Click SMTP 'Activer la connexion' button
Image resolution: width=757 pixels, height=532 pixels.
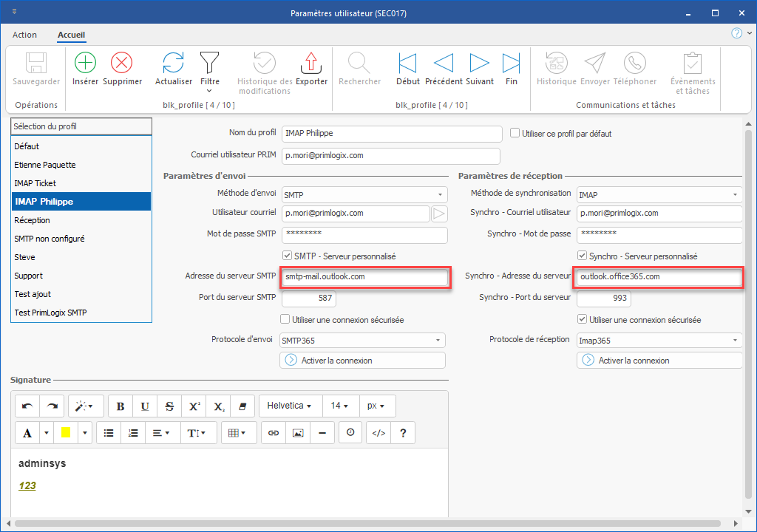(362, 361)
